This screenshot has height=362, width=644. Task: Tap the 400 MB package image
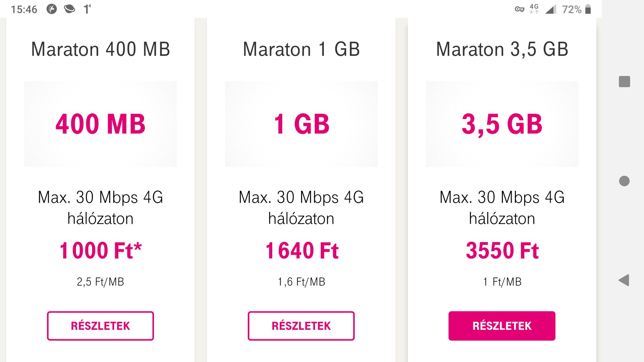click(100, 124)
